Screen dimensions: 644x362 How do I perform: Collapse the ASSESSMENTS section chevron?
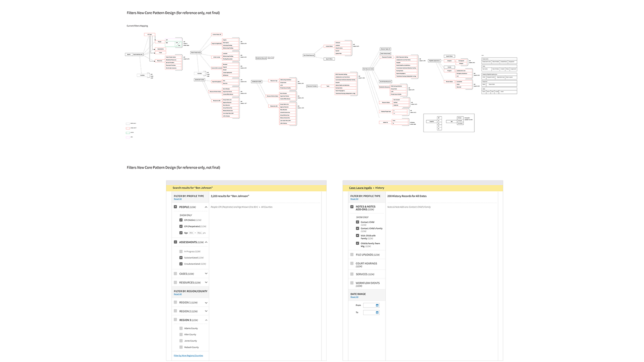[206, 242]
